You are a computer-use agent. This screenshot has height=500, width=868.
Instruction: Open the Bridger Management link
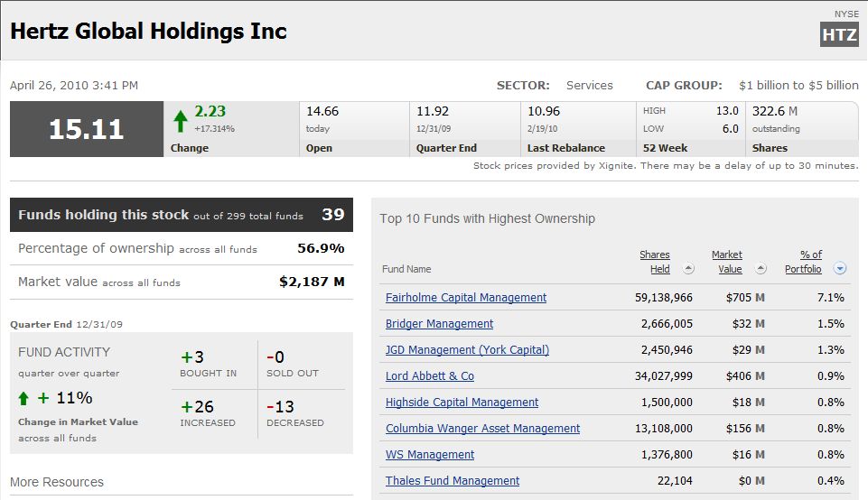439,324
